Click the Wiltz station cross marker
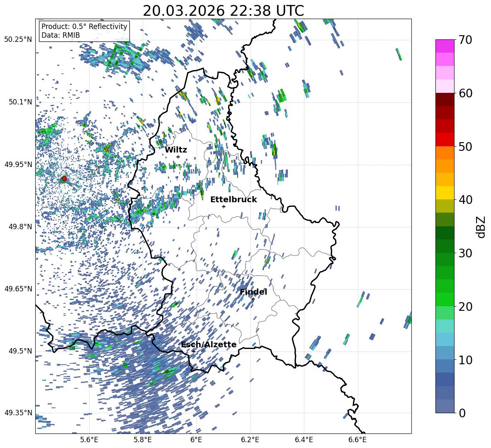491x448 pixels. click(178, 157)
